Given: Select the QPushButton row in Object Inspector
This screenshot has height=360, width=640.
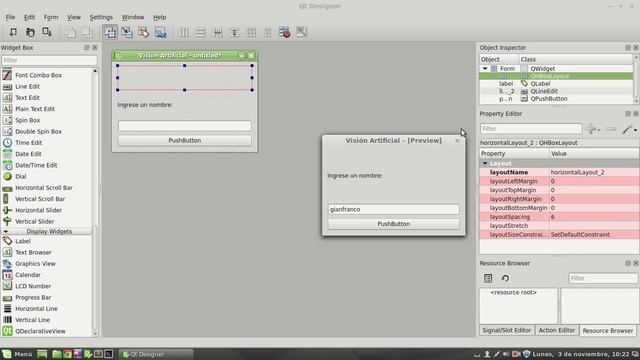Looking at the screenshot, I should 556,99.
